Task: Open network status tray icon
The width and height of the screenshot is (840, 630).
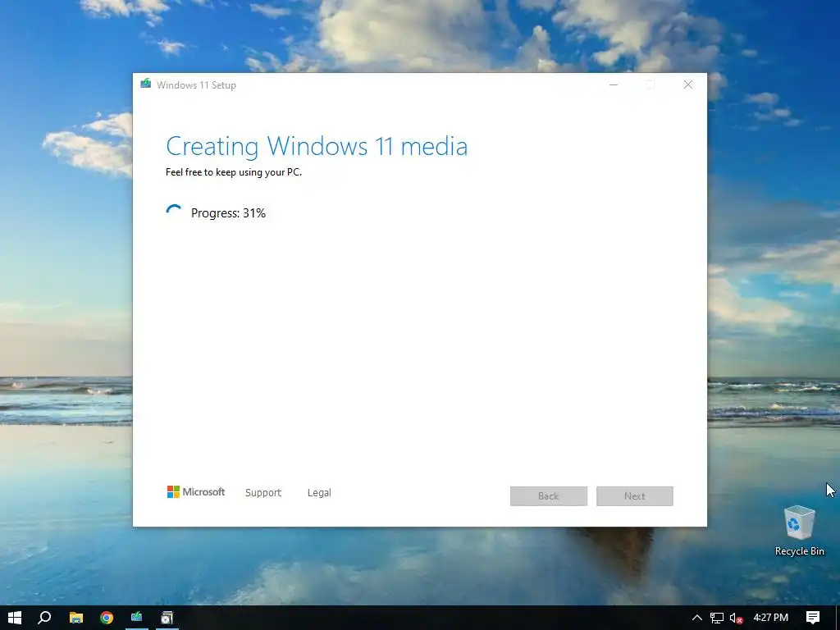Action: point(717,618)
